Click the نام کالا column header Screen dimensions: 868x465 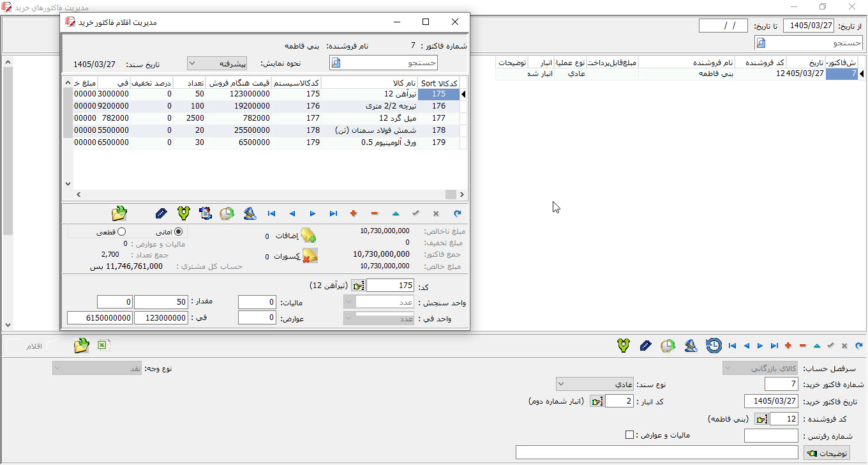click(x=369, y=83)
